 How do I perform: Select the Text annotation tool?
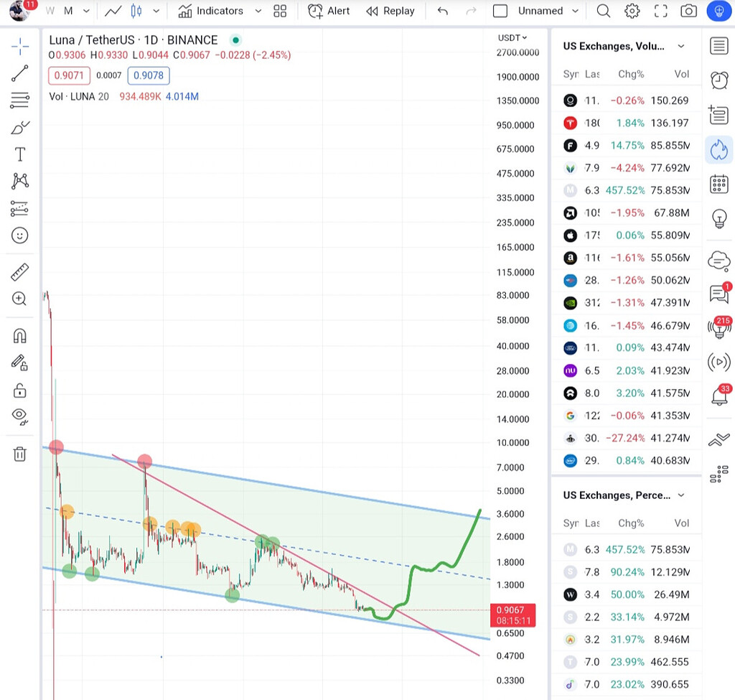19,154
